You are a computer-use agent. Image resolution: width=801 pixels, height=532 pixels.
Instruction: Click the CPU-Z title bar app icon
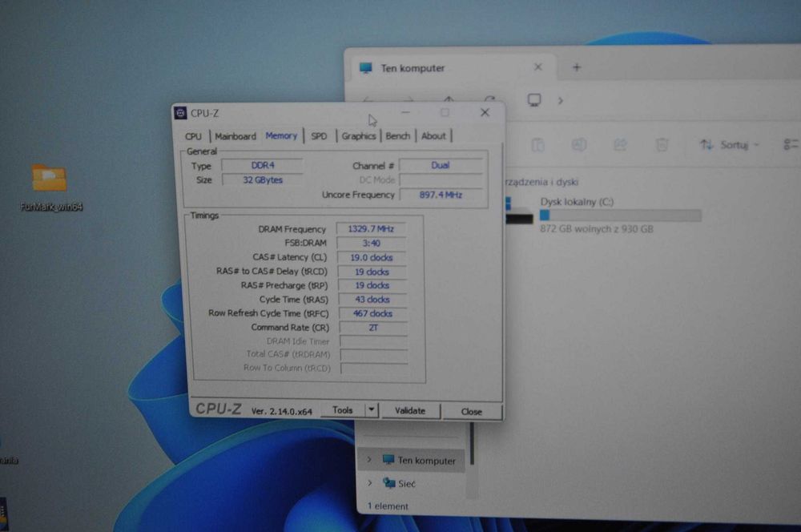180,112
